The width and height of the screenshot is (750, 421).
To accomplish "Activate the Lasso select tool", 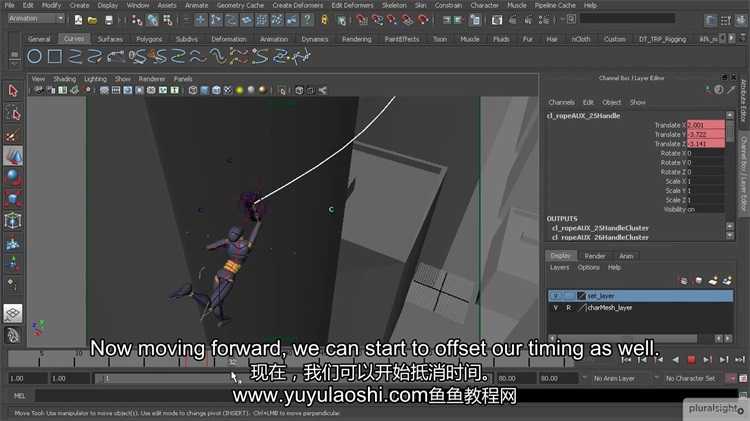I will [13, 113].
